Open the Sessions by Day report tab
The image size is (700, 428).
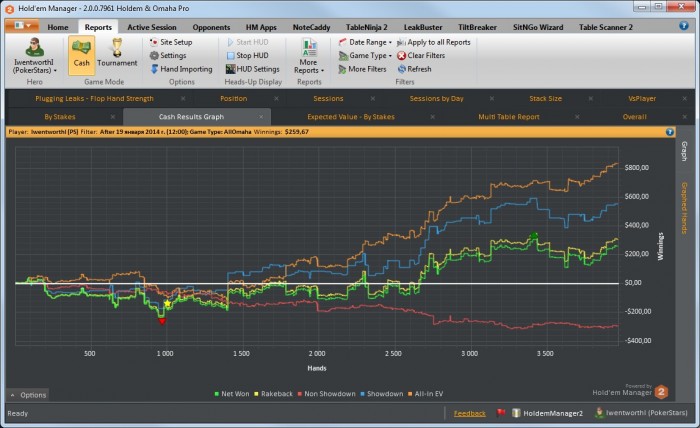click(436, 99)
